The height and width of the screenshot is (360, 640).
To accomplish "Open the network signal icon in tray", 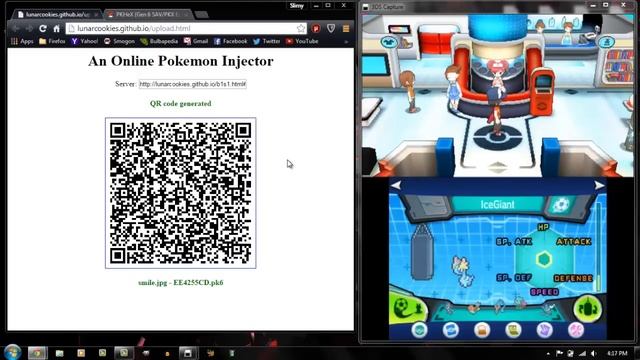I will [x=582, y=353].
